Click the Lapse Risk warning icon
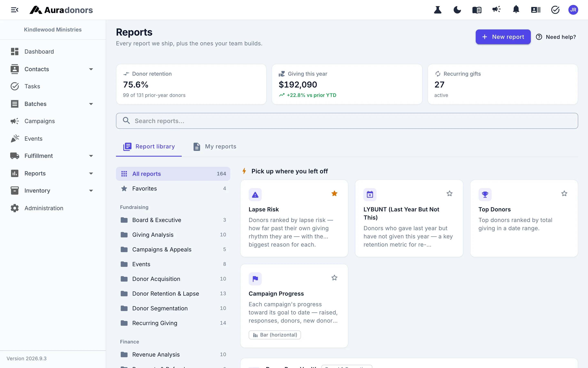This screenshot has height=368, width=588. point(255,195)
